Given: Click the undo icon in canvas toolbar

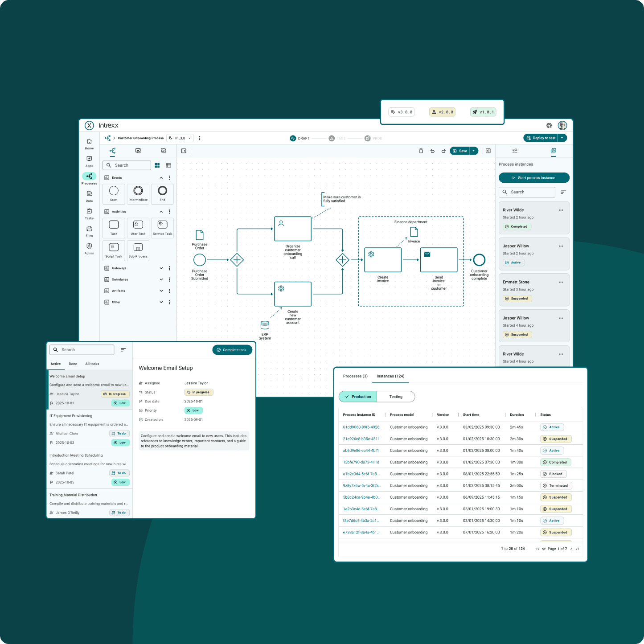Looking at the screenshot, I should 432,151.
